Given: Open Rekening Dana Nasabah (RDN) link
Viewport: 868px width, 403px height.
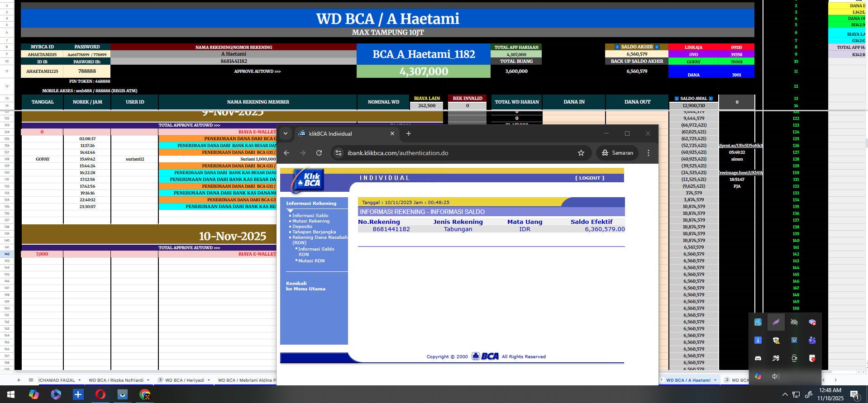Looking at the screenshot, I should (320, 240).
